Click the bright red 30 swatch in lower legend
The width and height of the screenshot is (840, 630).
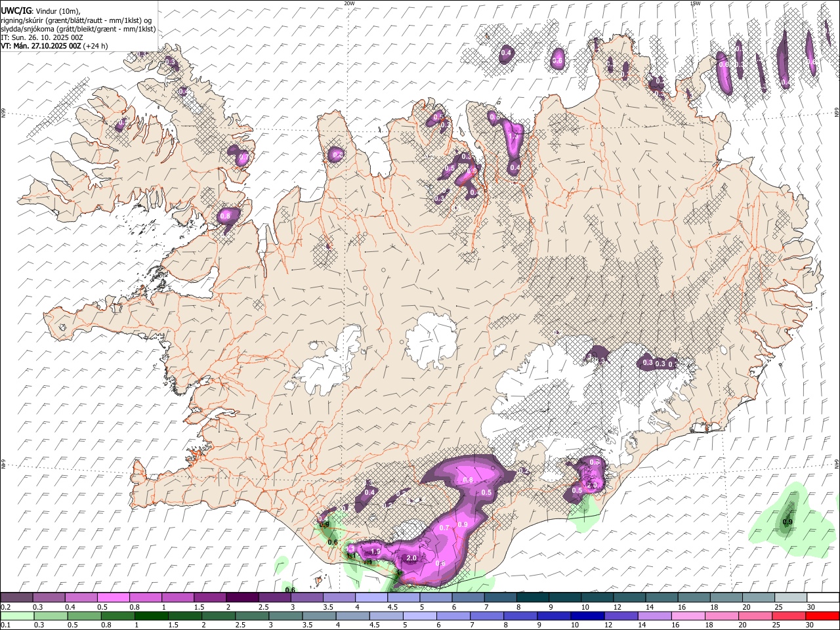click(823, 616)
